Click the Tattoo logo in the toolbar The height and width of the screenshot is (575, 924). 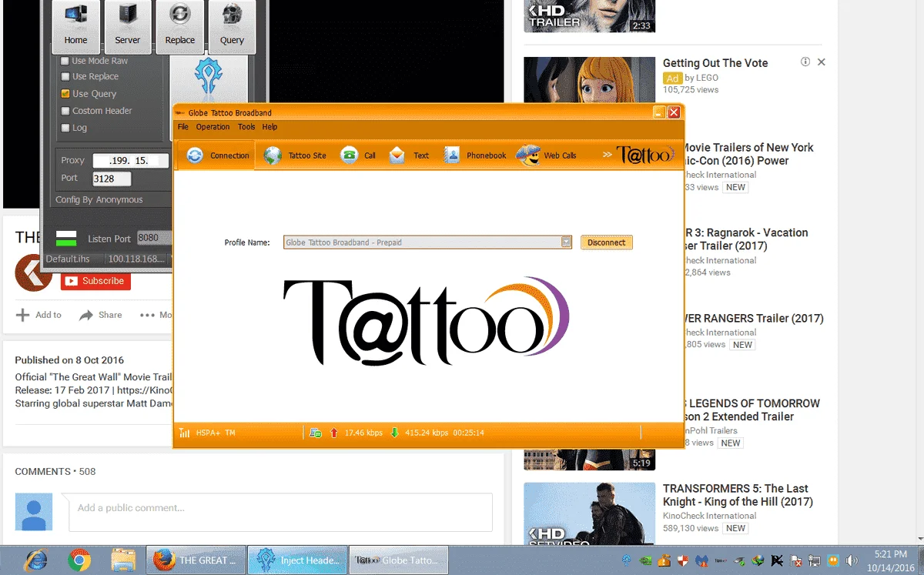tap(646, 155)
